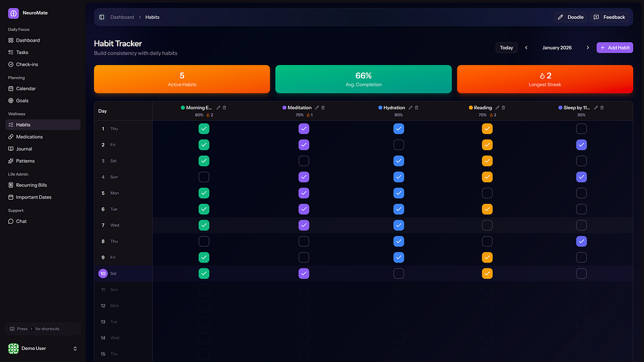This screenshot has width=644, height=362.
Task: Open Calendar in the sidebar
Action: coord(43,89)
